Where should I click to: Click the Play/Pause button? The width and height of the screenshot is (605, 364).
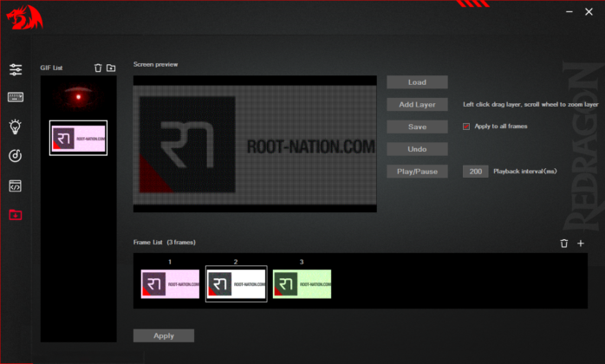(x=417, y=172)
